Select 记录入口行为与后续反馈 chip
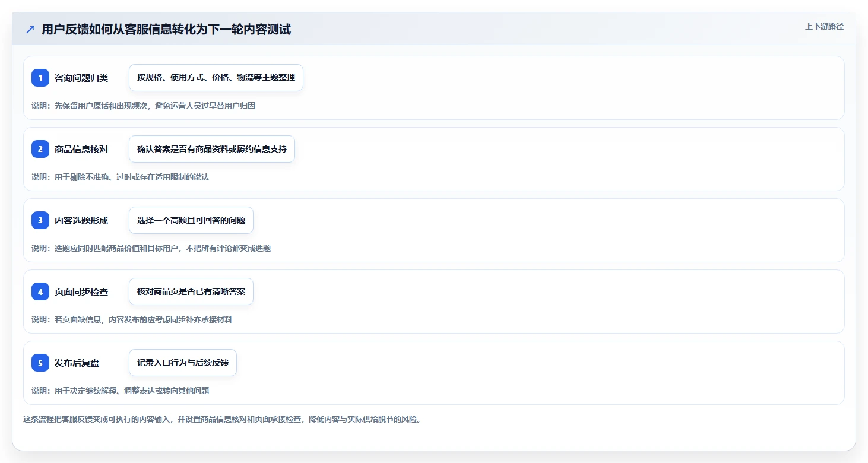Viewport: 868px width, 463px height. (183, 363)
